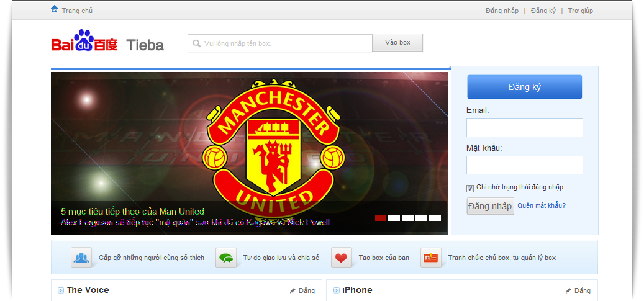This screenshot has width=644, height=301.
Task: Click the orange icon for Tranh chức chủ box
Action: coord(431,258)
